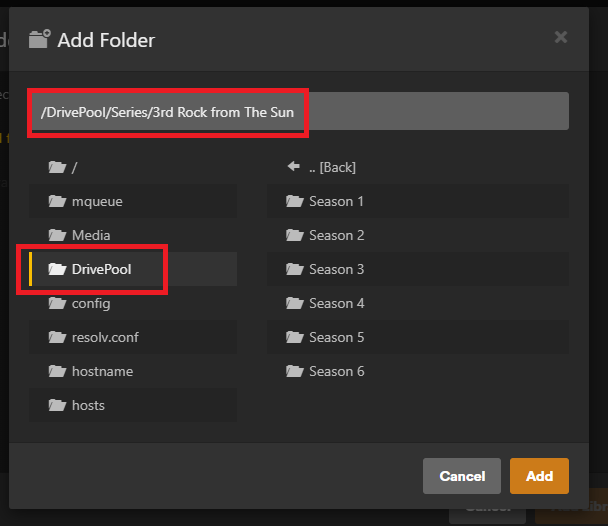Close the Add Folder dialog
The image size is (608, 526).
coord(561,37)
